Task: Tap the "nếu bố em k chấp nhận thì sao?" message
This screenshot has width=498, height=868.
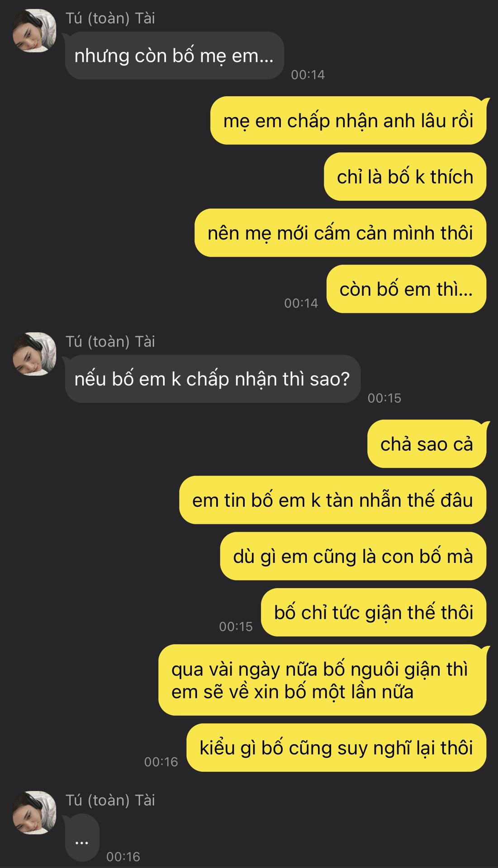Action: (213, 379)
